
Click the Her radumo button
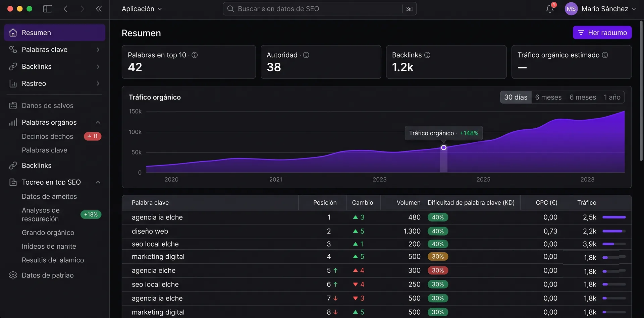602,33
